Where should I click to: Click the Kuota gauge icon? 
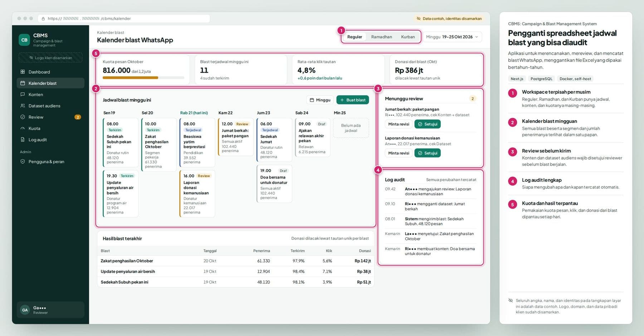click(x=23, y=128)
